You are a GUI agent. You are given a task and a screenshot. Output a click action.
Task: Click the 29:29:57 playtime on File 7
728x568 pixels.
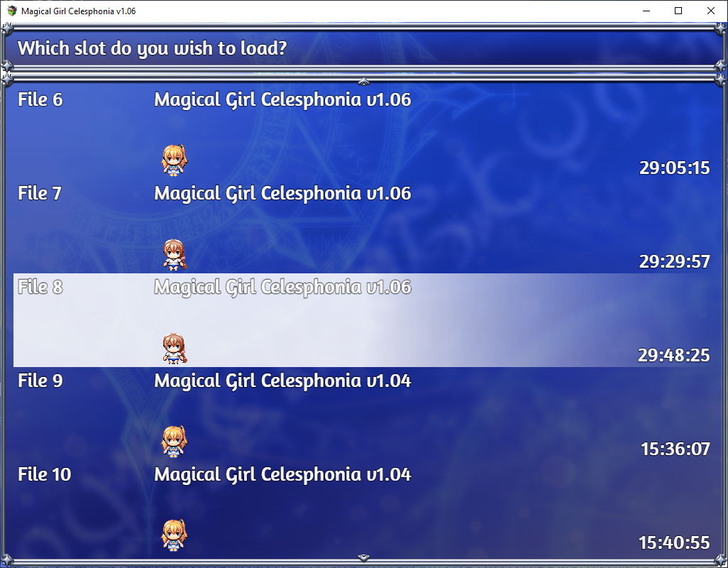(675, 261)
